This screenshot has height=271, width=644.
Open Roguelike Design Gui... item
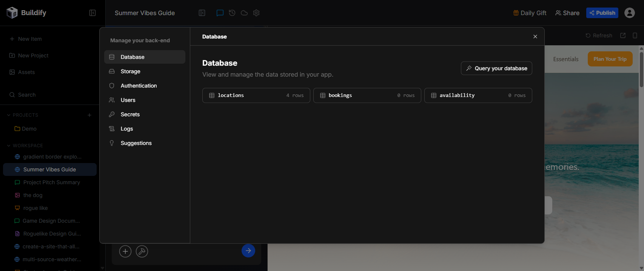[50, 234]
